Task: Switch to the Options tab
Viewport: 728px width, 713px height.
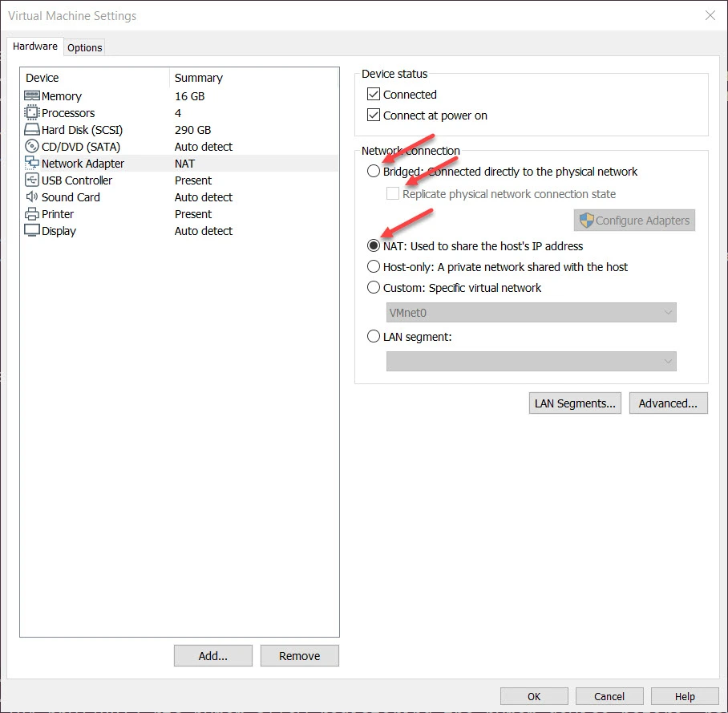Action: [84, 47]
